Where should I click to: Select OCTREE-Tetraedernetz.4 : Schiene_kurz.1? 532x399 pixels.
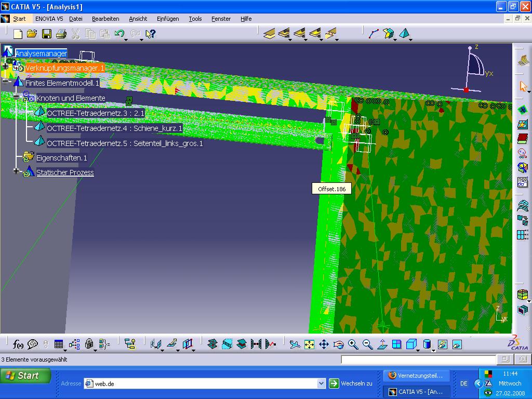coord(114,128)
